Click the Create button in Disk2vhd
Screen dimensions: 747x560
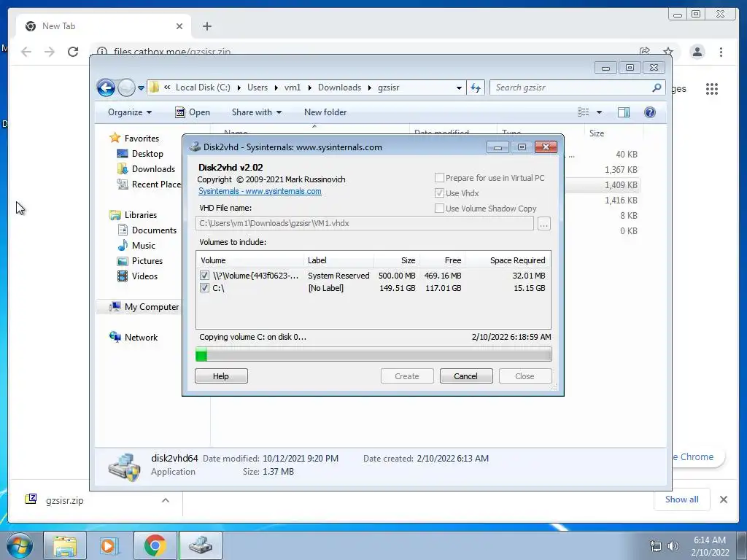[x=407, y=376]
